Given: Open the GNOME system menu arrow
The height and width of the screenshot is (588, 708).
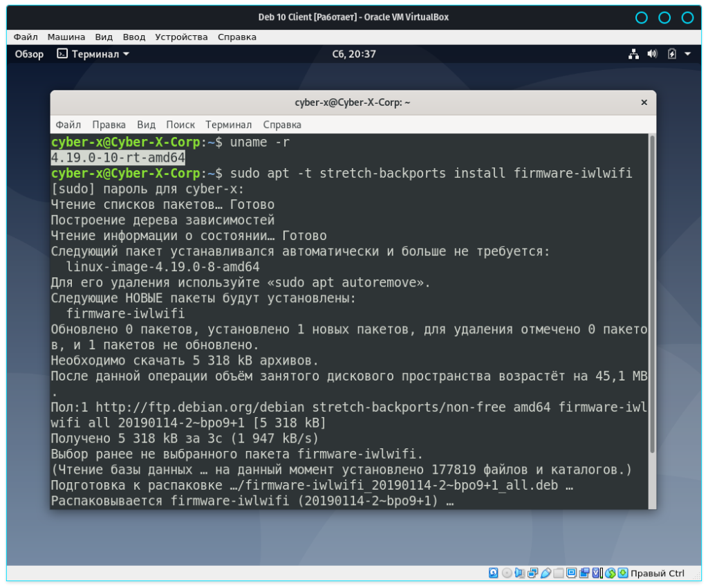Looking at the screenshot, I should pos(687,54).
